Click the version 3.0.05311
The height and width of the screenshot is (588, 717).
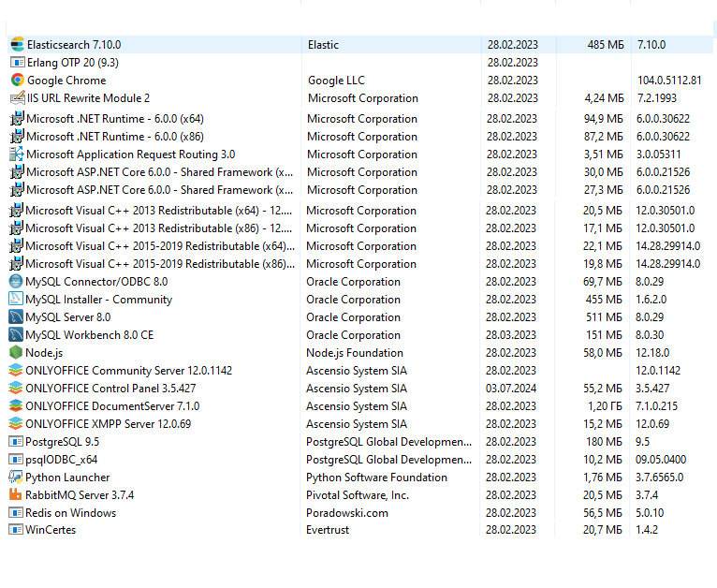click(658, 154)
